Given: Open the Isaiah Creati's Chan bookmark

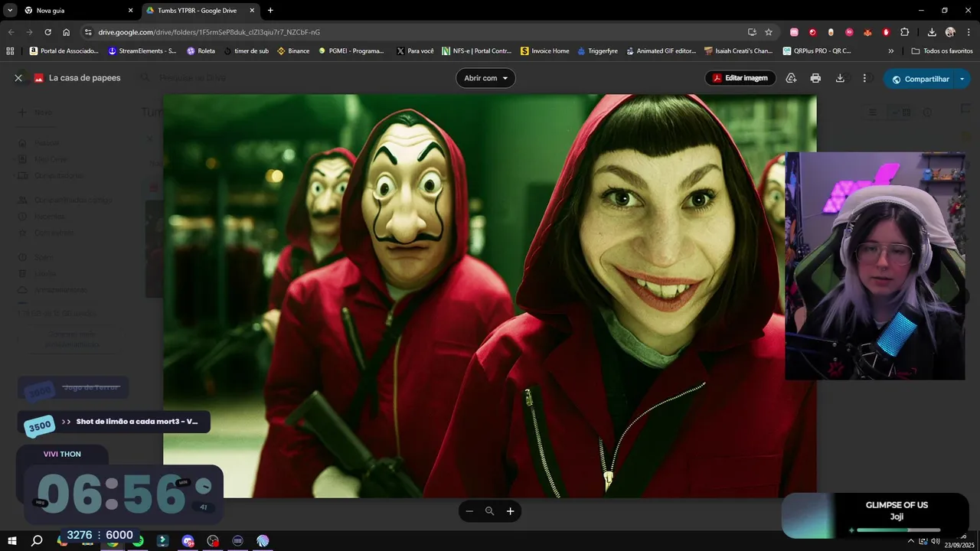Looking at the screenshot, I should pos(739,51).
